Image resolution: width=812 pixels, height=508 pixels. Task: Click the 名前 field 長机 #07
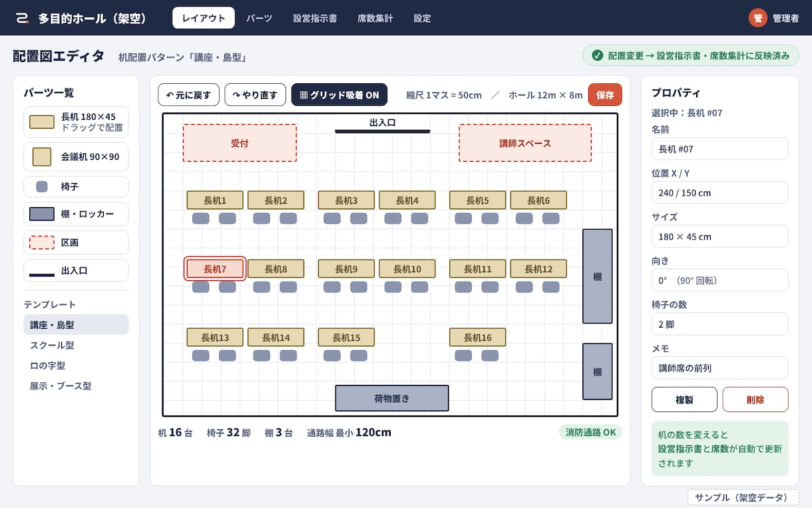(x=720, y=148)
